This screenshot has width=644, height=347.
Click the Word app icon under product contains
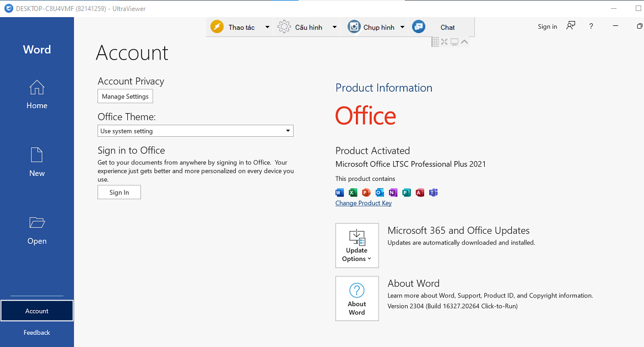(x=340, y=193)
